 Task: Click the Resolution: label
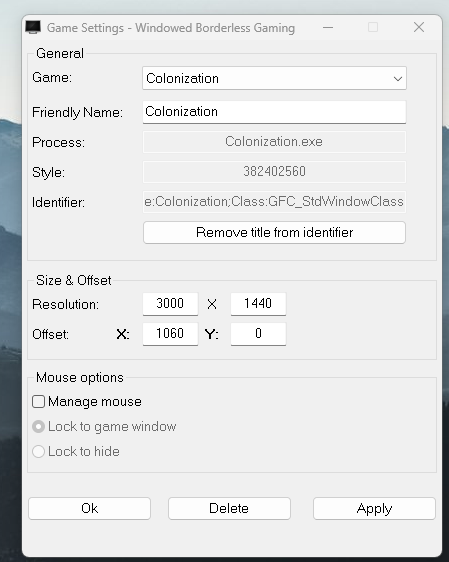[x=65, y=304]
